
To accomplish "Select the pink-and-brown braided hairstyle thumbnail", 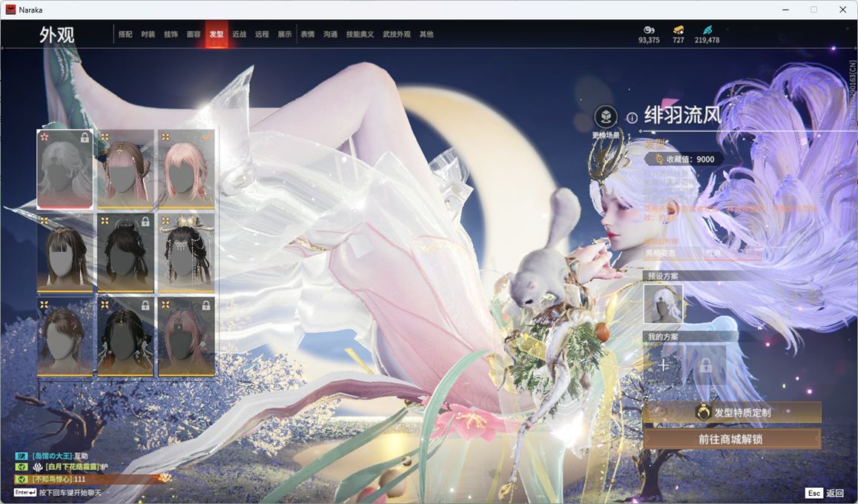I will [125, 169].
